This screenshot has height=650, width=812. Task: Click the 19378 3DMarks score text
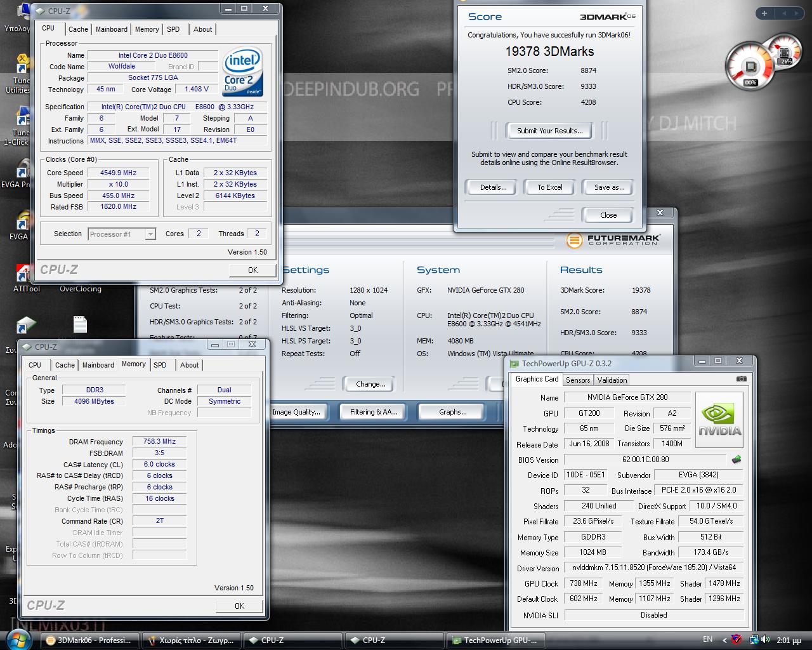(549, 51)
